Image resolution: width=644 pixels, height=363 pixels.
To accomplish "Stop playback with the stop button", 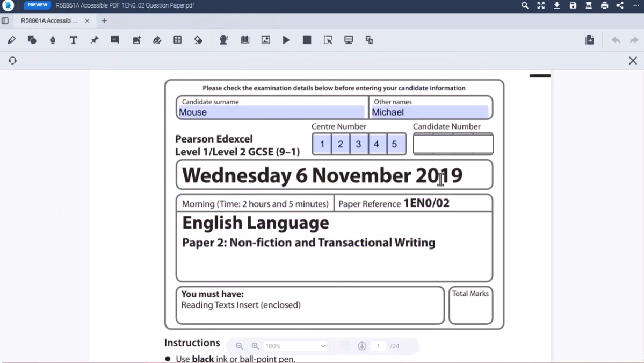I will point(307,40).
